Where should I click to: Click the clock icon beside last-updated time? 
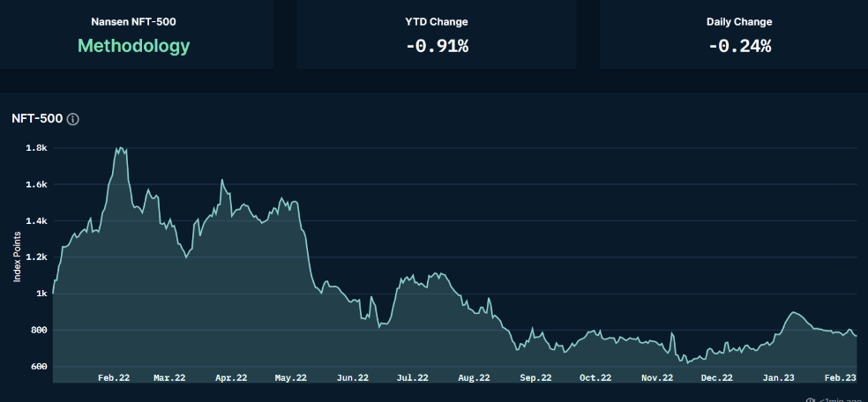click(810, 400)
